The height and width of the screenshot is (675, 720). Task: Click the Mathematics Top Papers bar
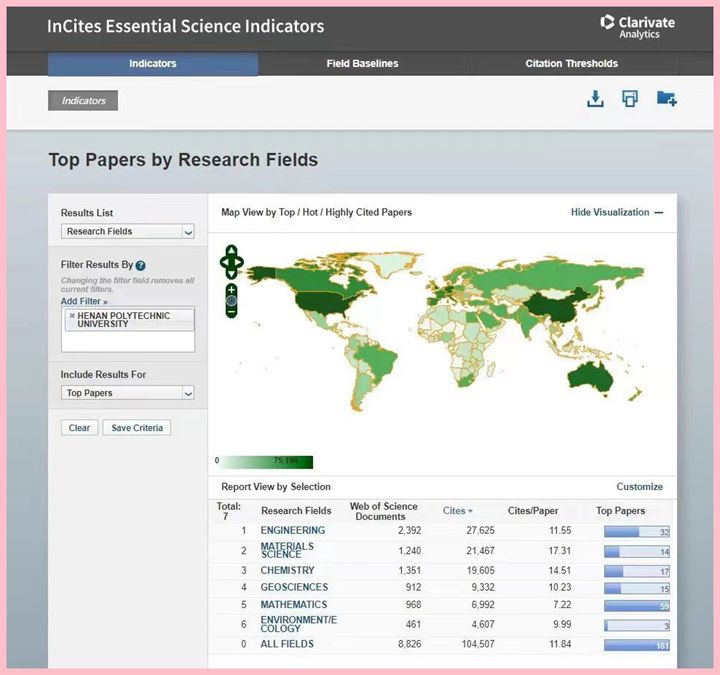[636, 605]
